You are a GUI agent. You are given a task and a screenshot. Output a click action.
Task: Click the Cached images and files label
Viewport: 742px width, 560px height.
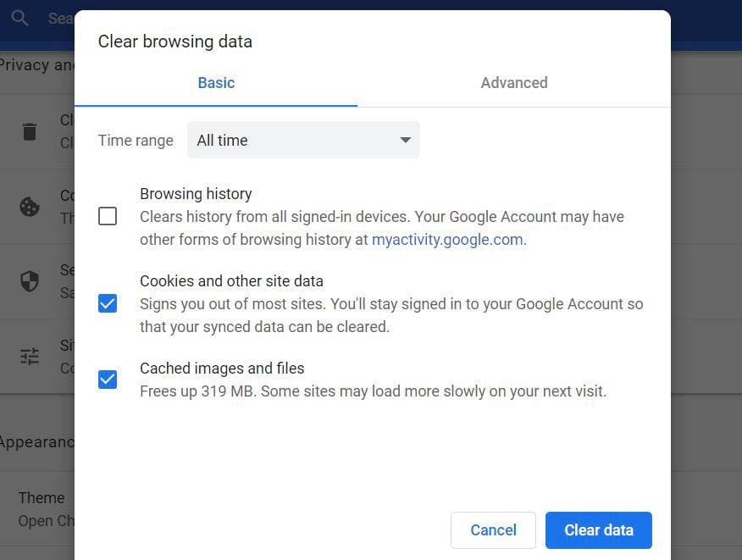coord(222,369)
